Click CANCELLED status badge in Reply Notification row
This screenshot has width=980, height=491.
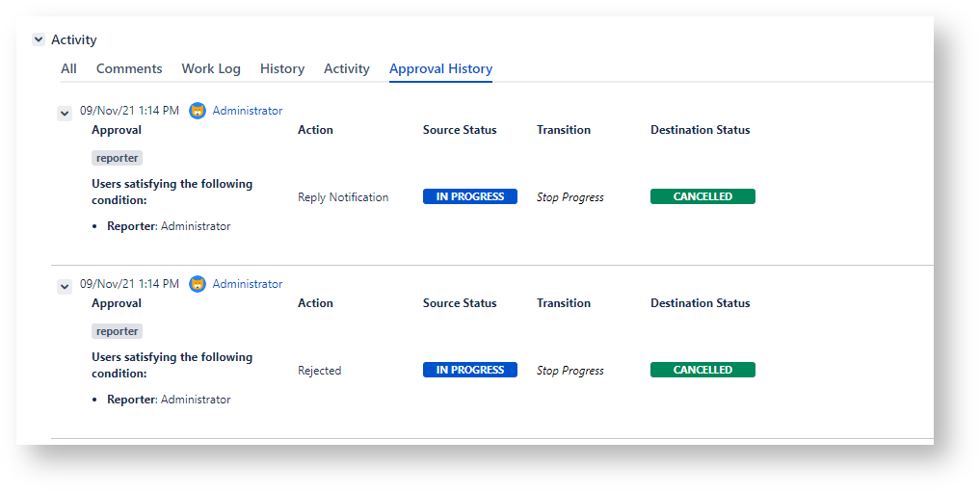(702, 196)
